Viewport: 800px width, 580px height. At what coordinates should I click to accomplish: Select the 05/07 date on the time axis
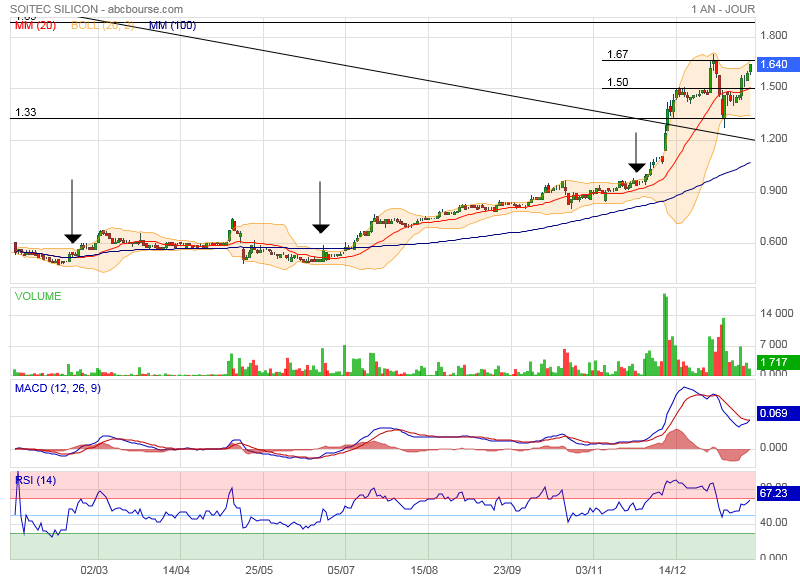[x=341, y=570]
